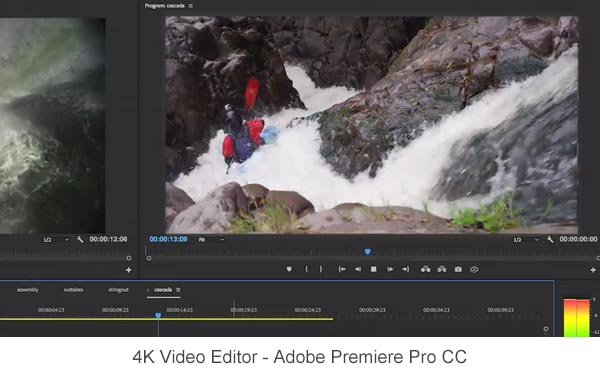The image size is (600, 373).
Task: Click timeline ruler at 00:00:29:23
Action: [372, 310]
